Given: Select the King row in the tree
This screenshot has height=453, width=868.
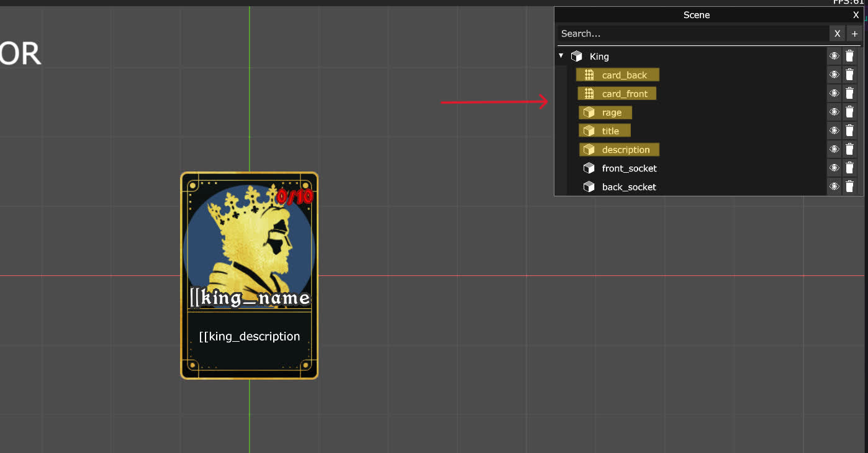Looking at the screenshot, I should pyautogui.click(x=691, y=56).
